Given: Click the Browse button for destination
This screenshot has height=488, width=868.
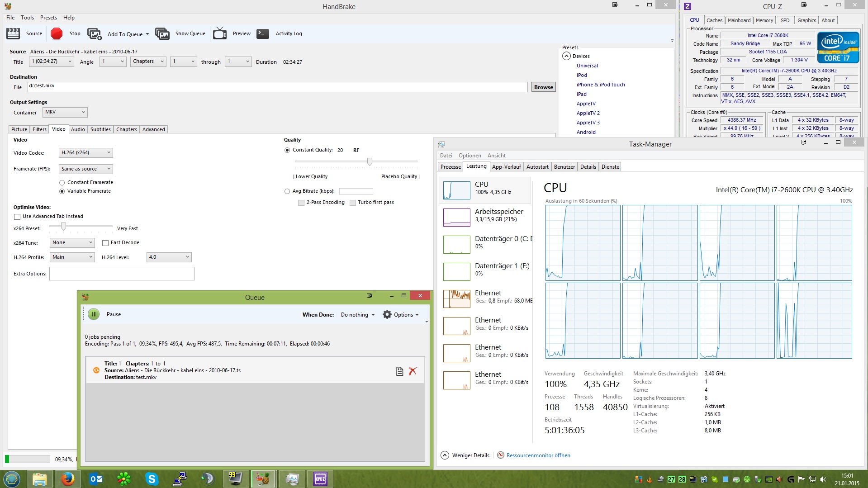Looking at the screenshot, I should pyautogui.click(x=543, y=87).
